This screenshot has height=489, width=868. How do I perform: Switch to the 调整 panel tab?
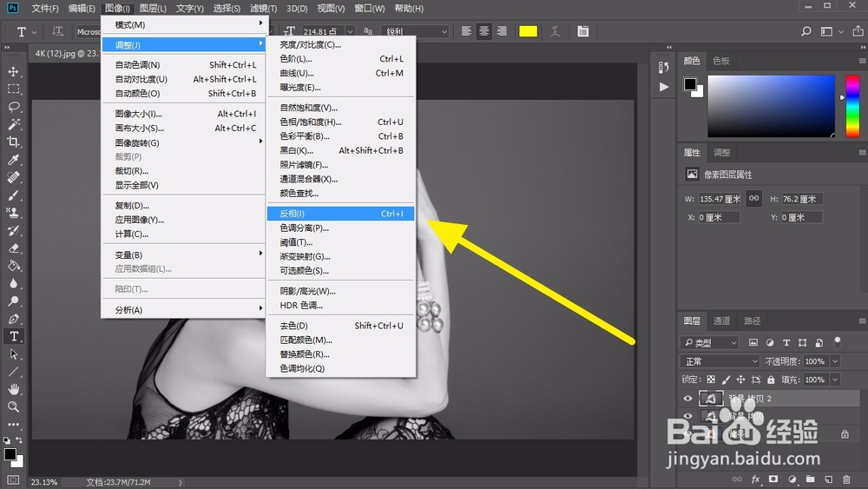[x=721, y=152]
